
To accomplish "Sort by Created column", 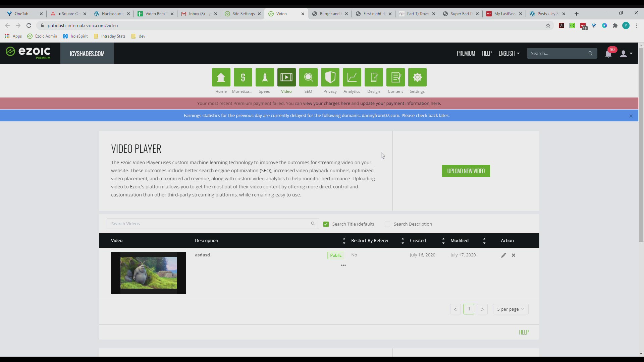I will 443,241.
